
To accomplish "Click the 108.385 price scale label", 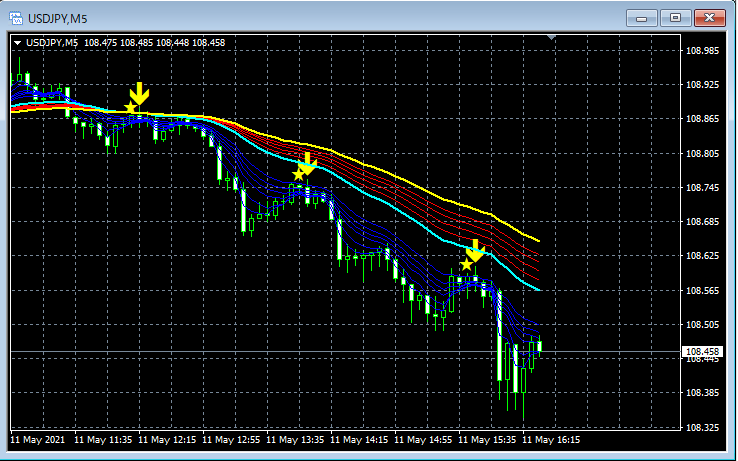I will tap(702, 392).
